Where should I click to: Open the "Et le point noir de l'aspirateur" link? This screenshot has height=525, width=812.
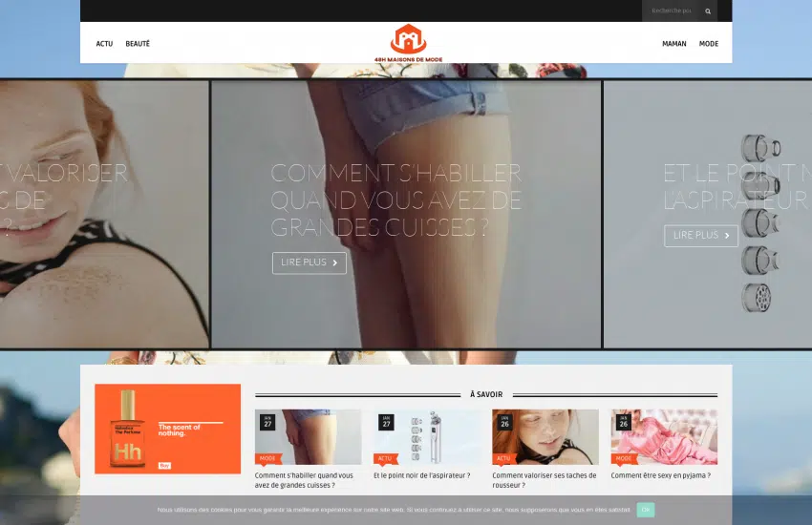[x=421, y=475]
